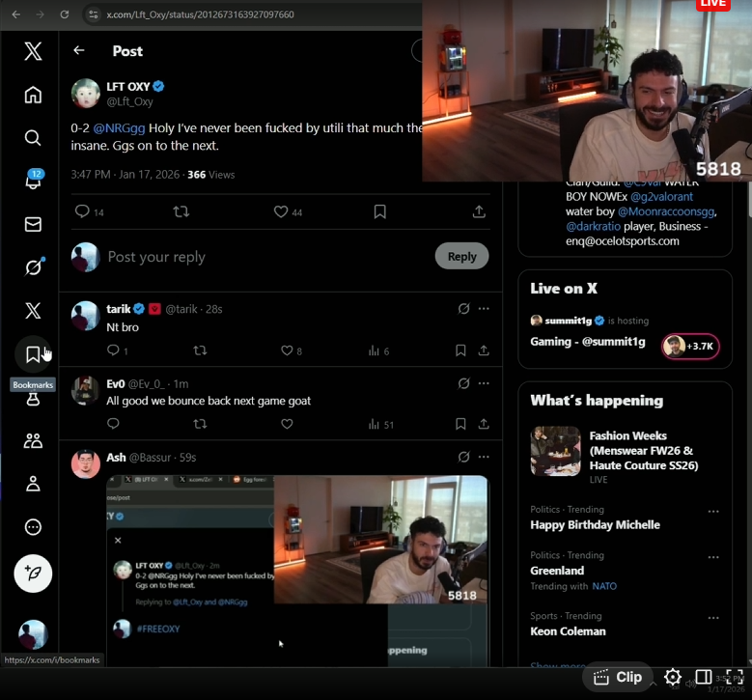Open Happy Birthday Michelle trend

pyautogui.click(x=595, y=525)
